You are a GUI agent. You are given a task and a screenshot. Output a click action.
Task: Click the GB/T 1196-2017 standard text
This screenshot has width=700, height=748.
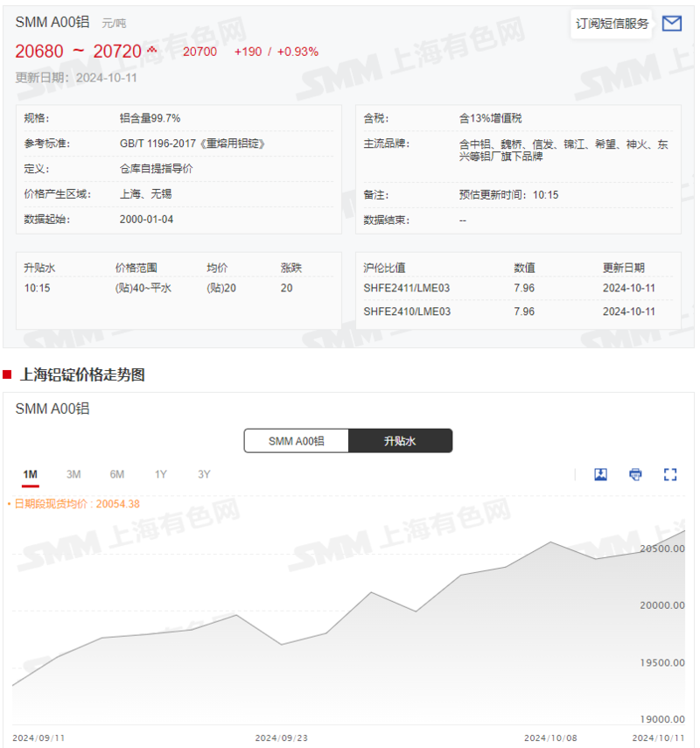pos(192,143)
